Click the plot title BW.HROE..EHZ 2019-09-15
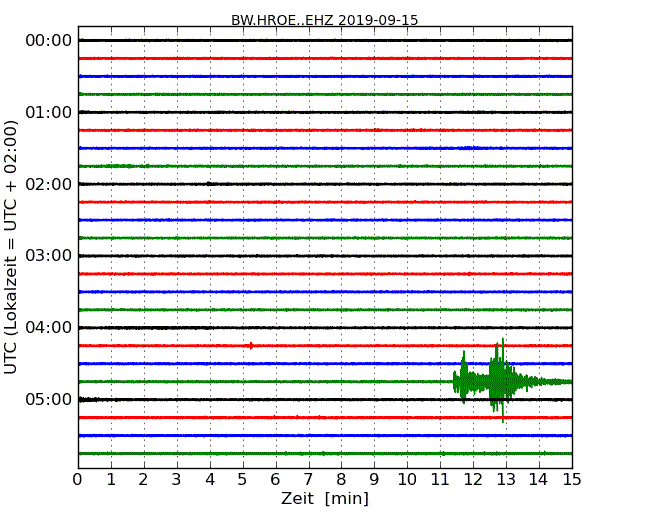Screen dimensions: 650x520 click(x=325, y=20)
